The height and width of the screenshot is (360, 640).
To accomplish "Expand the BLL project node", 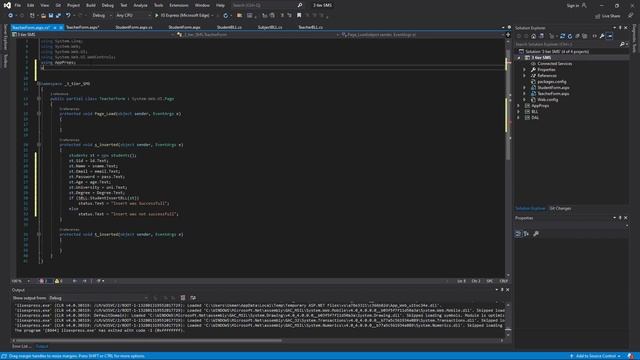I will click(519, 111).
